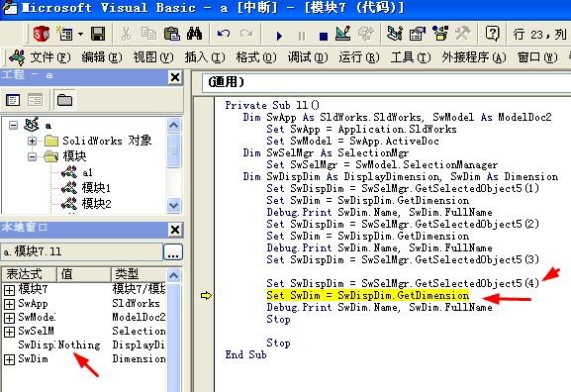The height and width of the screenshot is (392, 571).
Task: Open the Object Browser icon
Action: 440,35
